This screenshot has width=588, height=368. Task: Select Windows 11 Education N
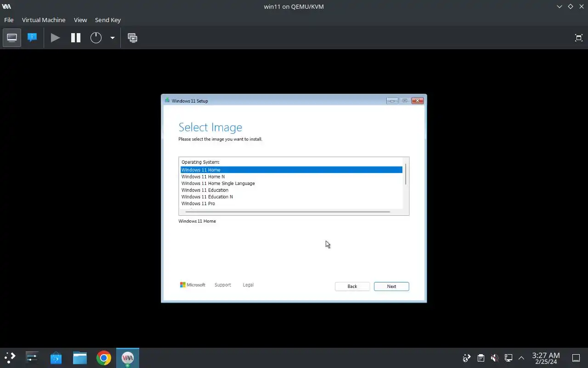[x=291, y=196]
